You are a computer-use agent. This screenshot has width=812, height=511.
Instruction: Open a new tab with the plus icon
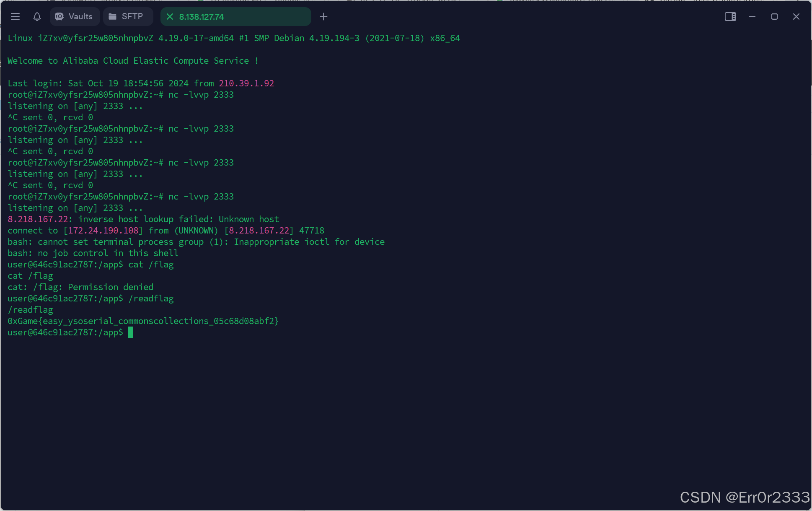(323, 17)
